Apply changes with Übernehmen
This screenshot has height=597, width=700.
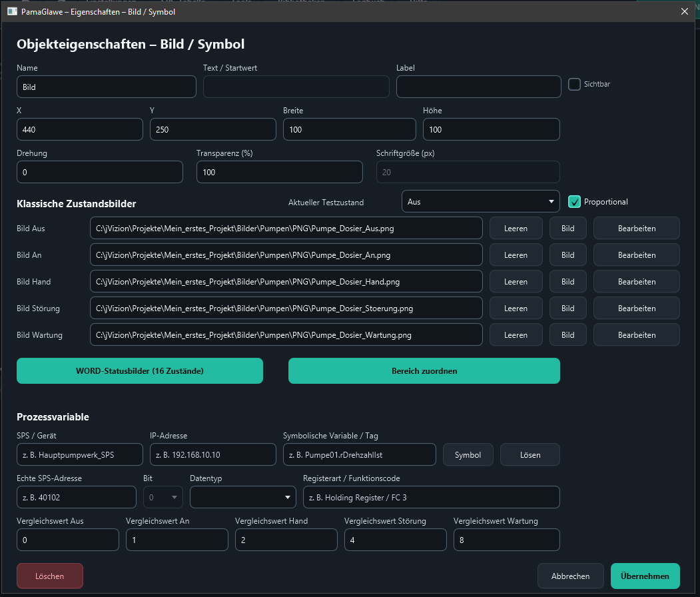click(x=645, y=576)
